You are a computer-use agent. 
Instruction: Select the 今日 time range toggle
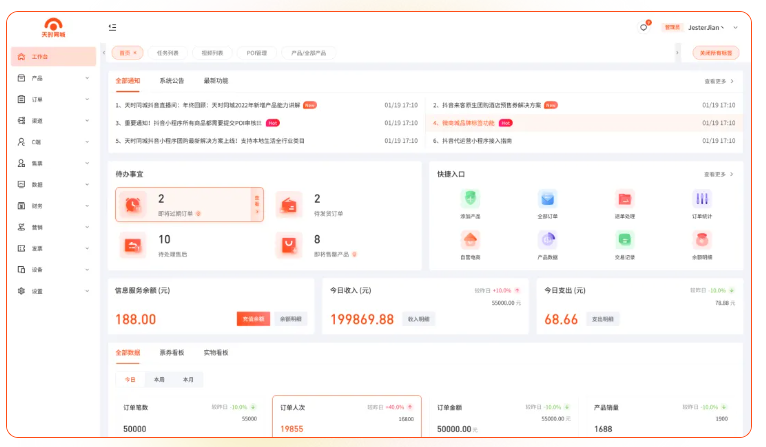click(130, 380)
